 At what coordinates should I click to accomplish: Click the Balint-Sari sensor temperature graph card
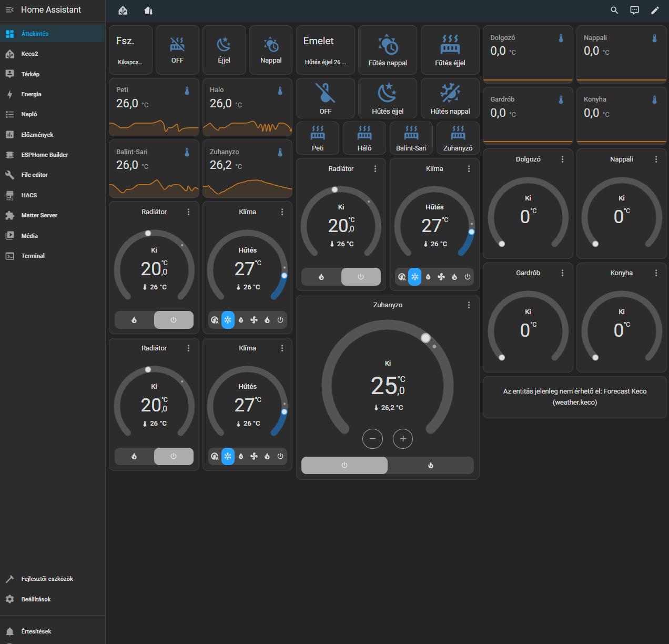click(154, 169)
